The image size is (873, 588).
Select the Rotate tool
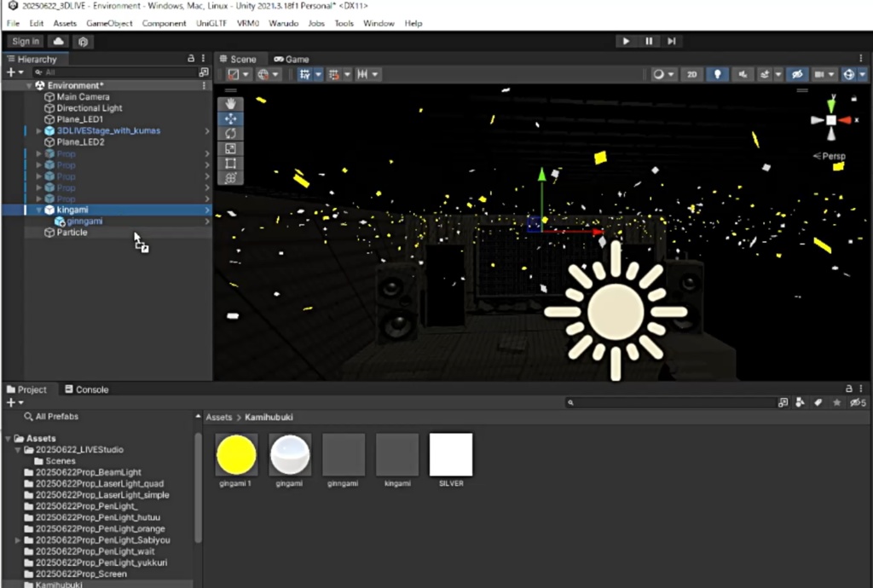(x=230, y=134)
